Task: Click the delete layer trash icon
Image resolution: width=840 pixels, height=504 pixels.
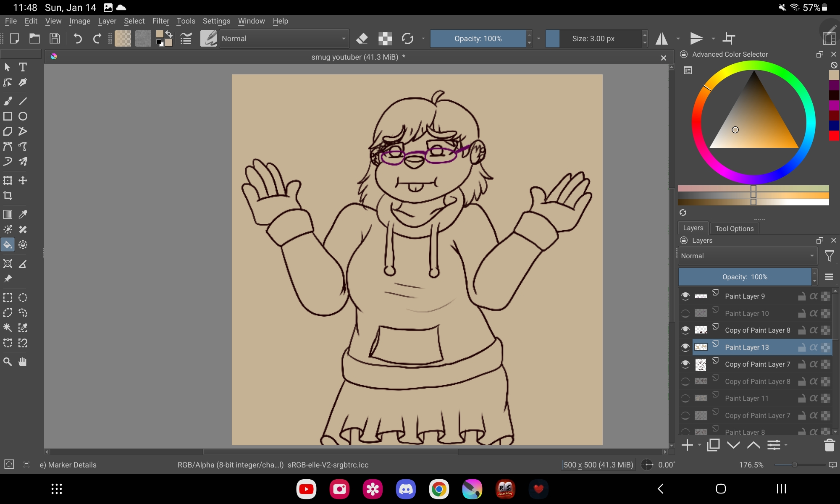Action: pos(829,445)
